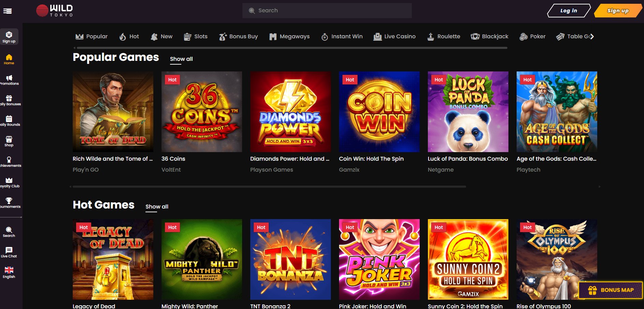The height and width of the screenshot is (309, 644).
Task: Click the Netgame provider text
Action: click(440, 170)
